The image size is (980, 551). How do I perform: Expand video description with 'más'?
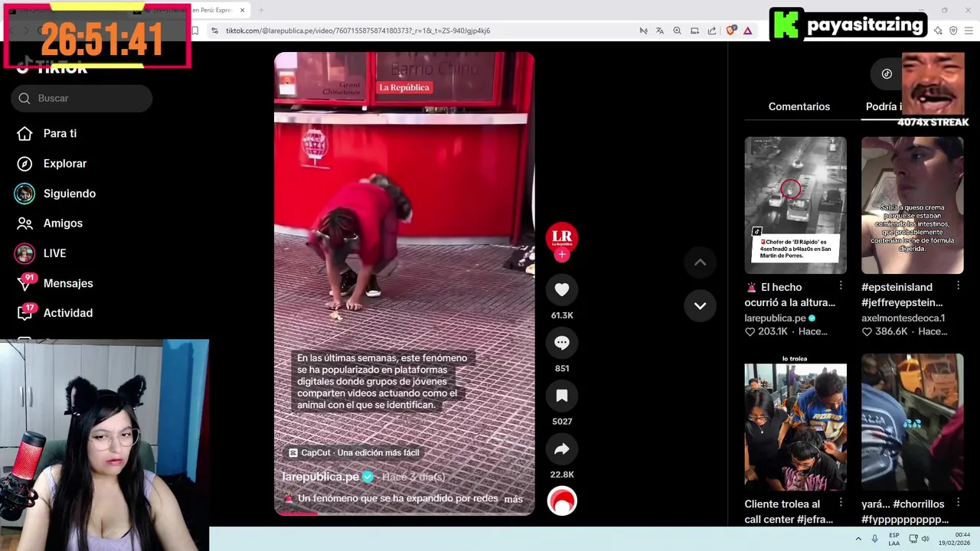[513, 499]
